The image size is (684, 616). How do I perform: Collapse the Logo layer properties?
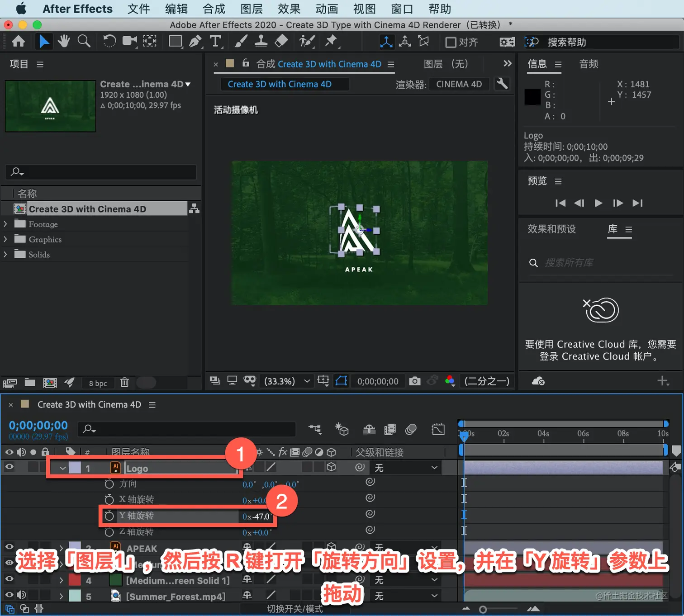[x=62, y=468]
